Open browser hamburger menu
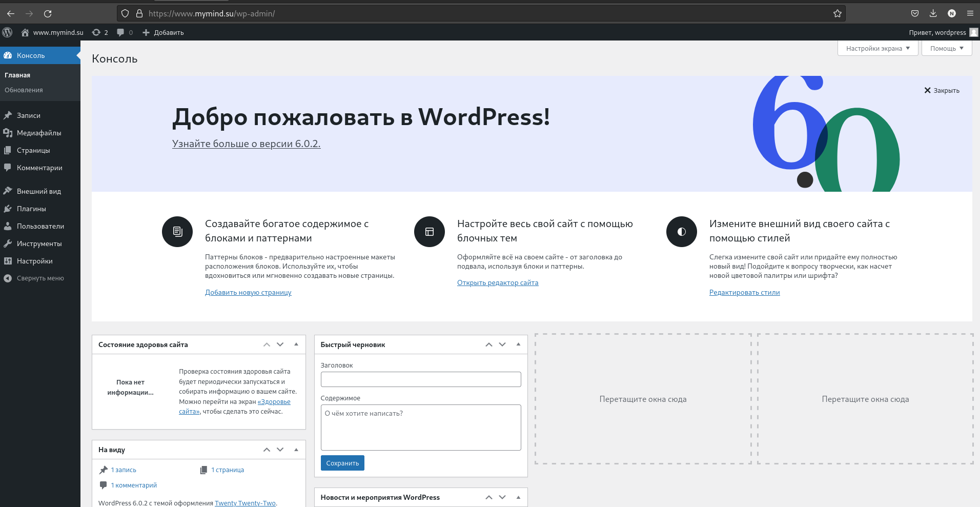Viewport: 980px width, 507px height. coord(970,13)
